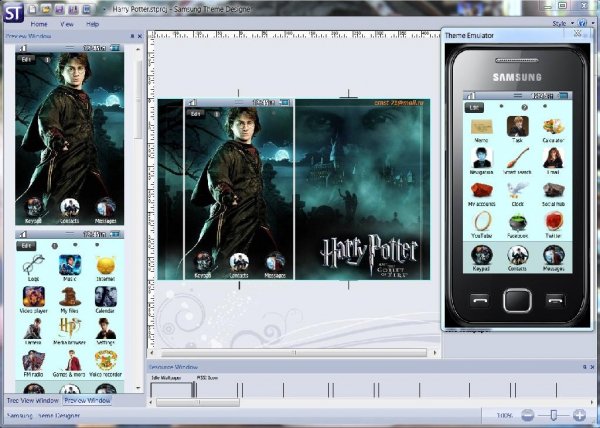Click the Navigation icon in Theme Emulator
This screenshot has height=428, width=600.
point(481,158)
